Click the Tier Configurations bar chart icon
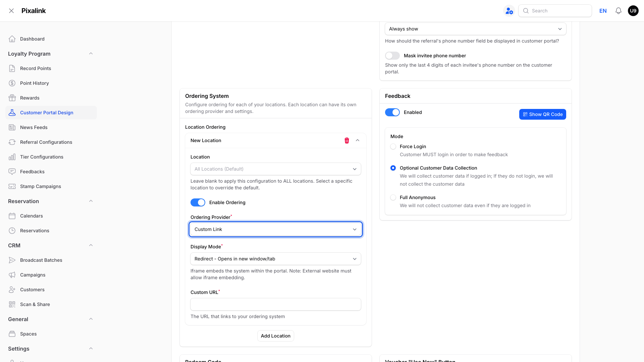 (12, 157)
